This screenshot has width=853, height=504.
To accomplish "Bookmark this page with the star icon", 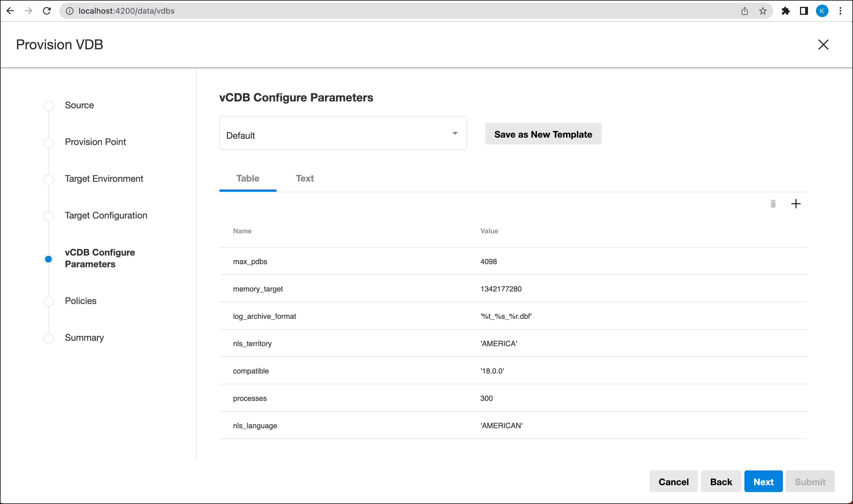I will pyautogui.click(x=763, y=11).
